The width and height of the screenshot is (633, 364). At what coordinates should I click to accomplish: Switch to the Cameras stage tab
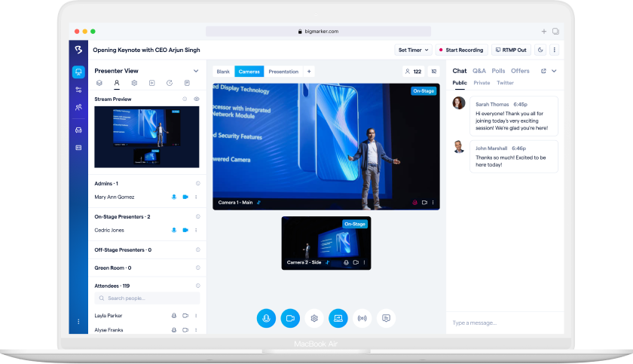pos(249,72)
